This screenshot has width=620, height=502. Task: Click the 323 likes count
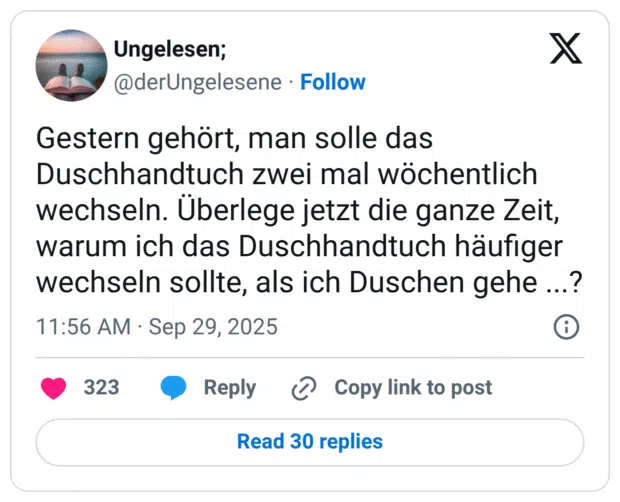point(101,388)
